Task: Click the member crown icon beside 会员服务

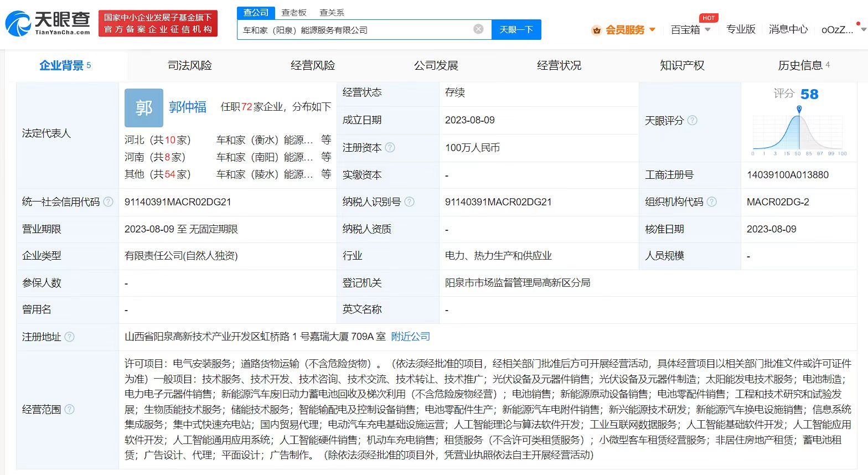Action: point(596,30)
